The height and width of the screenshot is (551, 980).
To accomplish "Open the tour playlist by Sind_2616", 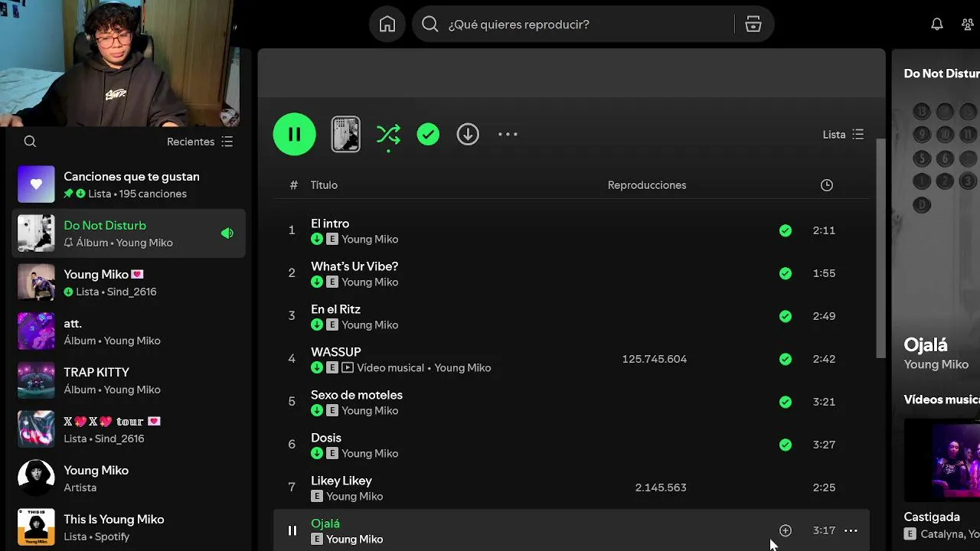I will (129, 429).
